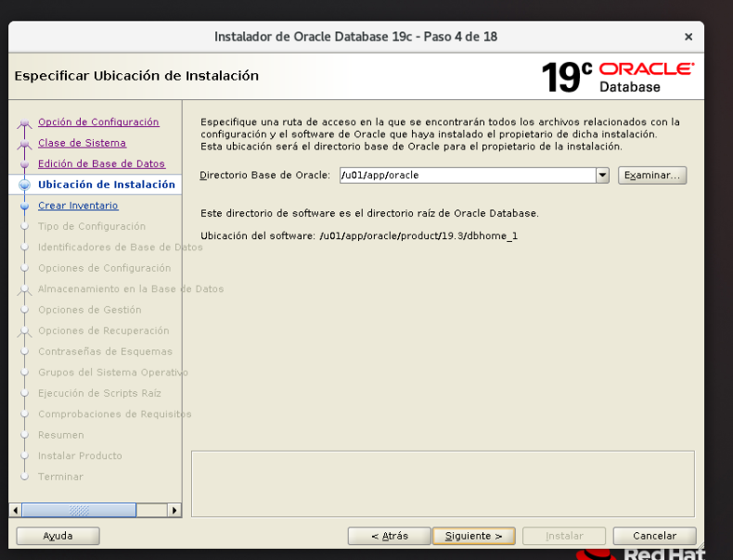Click the sidebar horizontal scrollbar thumb
The width and height of the screenshot is (733, 560).
click(x=79, y=510)
